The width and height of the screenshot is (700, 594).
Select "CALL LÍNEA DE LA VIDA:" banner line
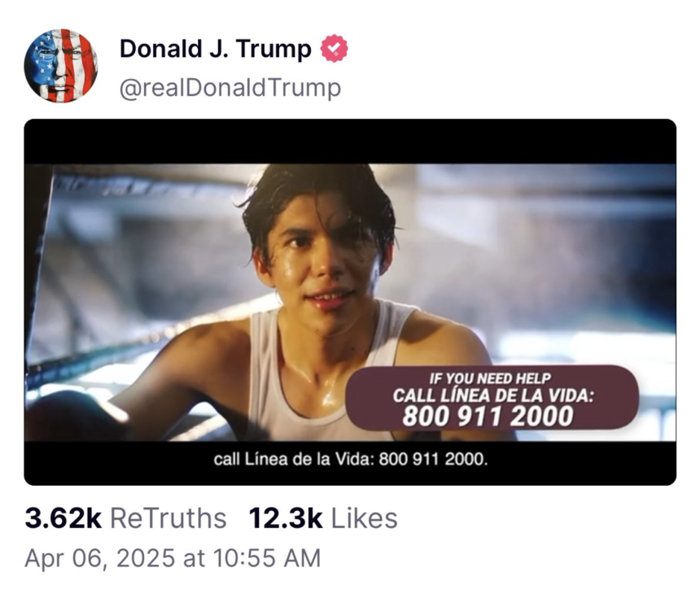tap(493, 395)
